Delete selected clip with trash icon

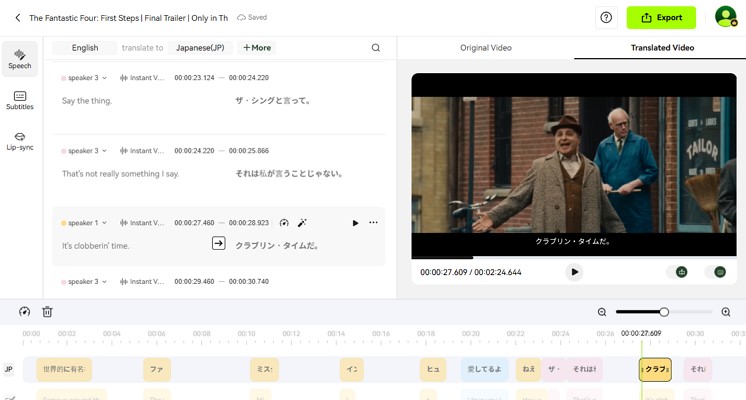[47, 312]
